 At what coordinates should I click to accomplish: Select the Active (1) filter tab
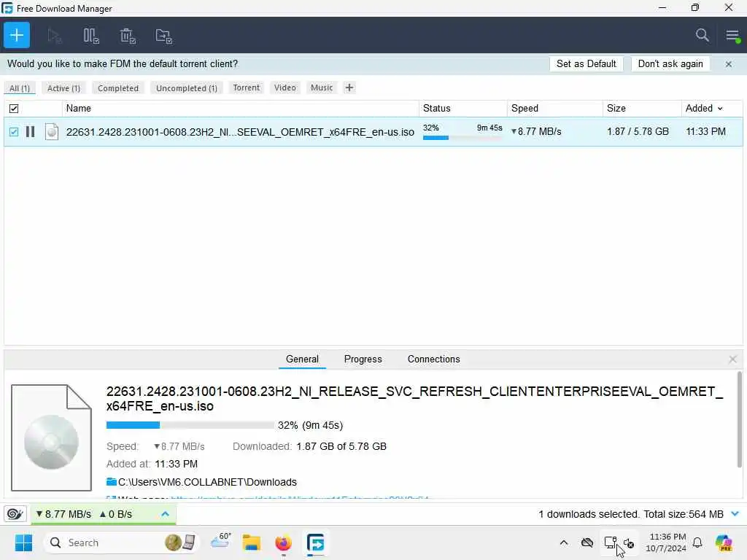click(64, 88)
